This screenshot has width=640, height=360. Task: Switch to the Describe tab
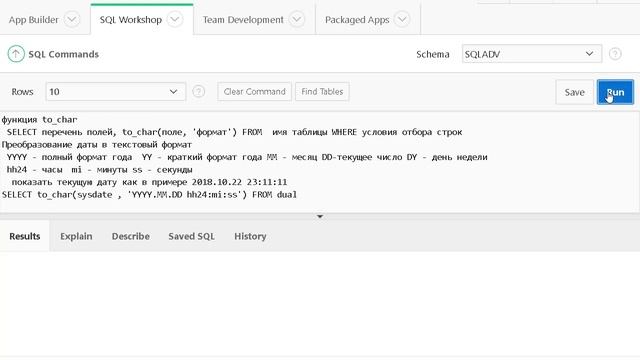pyautogui.click(x=131, y=236)
